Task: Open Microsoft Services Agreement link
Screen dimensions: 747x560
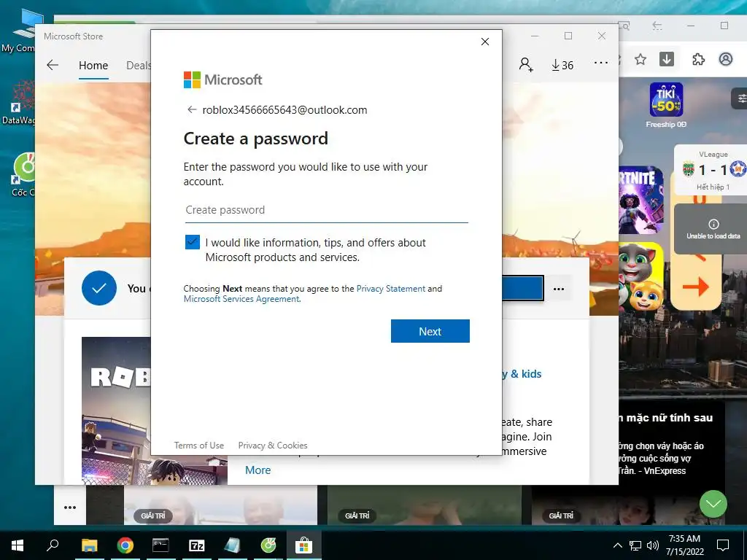Action: point(241,299)
